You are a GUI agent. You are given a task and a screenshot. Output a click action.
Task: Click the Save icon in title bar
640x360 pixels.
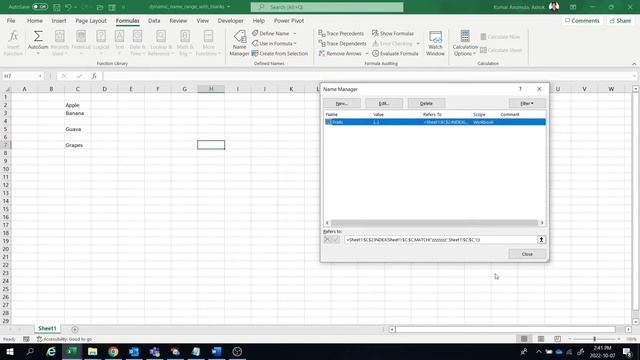click(56, 7)
